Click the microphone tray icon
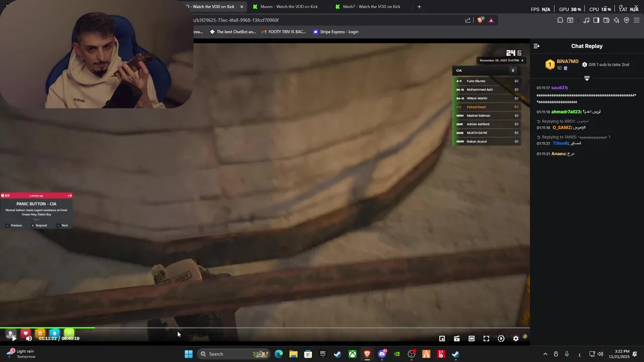The image size is (644, 362). (x=567, y=354)
